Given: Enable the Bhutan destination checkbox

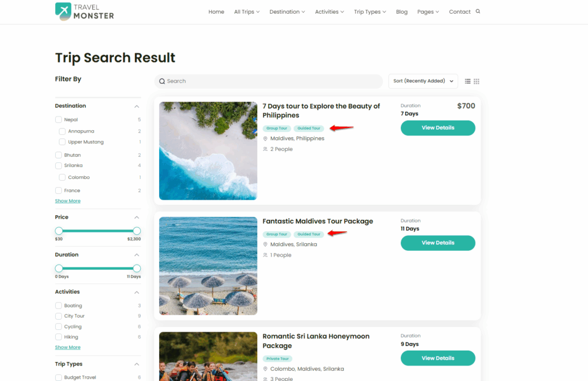Looking at the screenshot, I should point(59,155).
